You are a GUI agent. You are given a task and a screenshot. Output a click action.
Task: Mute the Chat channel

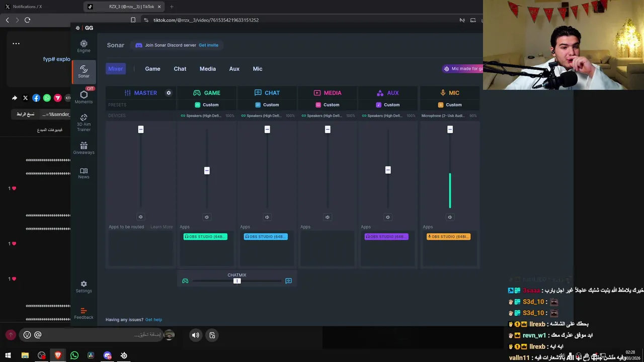[267, 217]
